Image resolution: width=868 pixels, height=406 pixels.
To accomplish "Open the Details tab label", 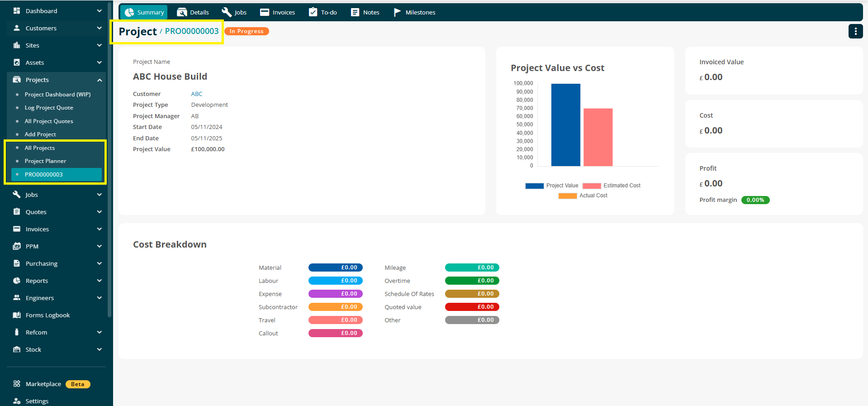I will 199,12.
